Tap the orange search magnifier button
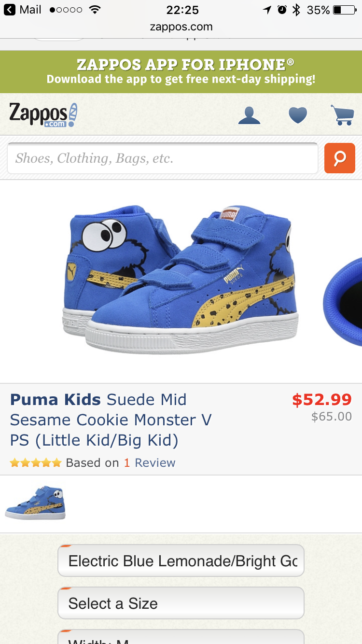The image size is (362, 644). (339, 158)
